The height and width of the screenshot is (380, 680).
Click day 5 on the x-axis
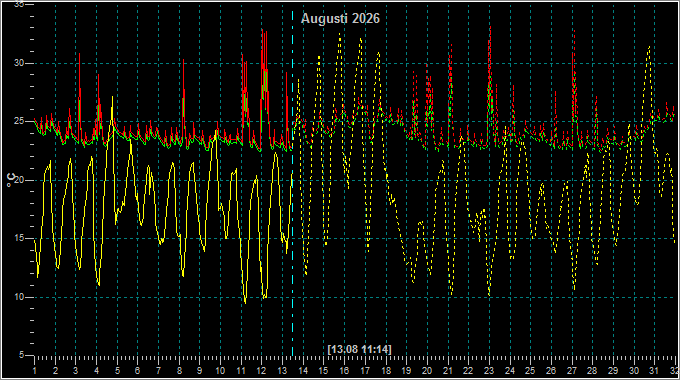(x=117, y=371)
